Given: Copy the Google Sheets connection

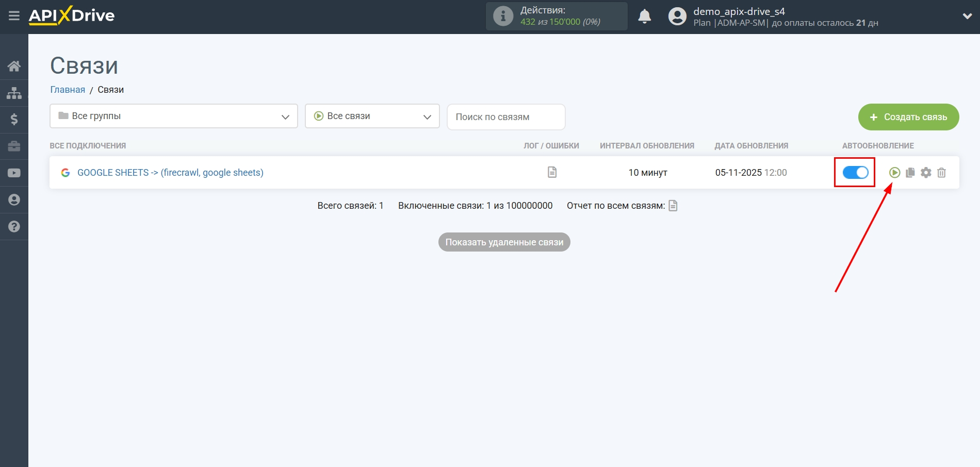Looking at the screenshot, I should pos(910,173).
